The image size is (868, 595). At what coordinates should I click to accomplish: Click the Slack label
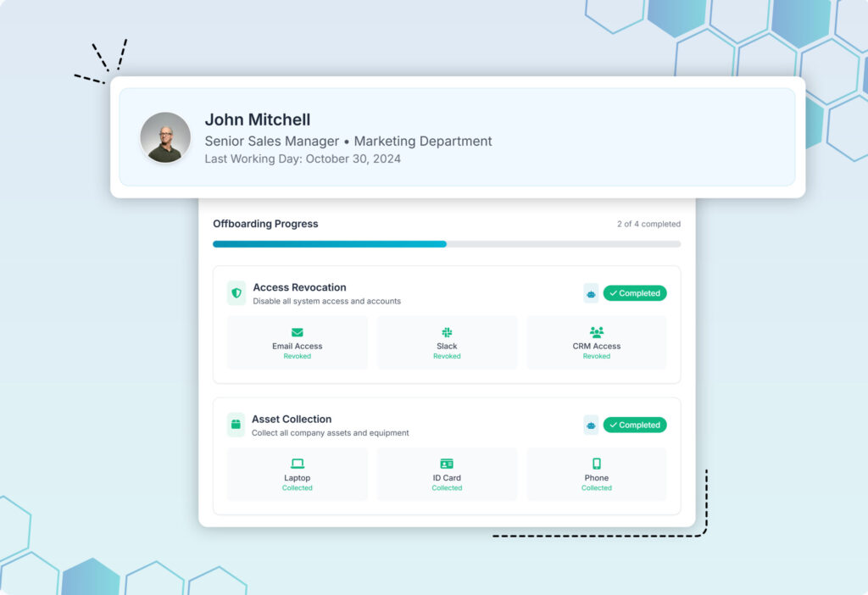click(x=447, y=346)
